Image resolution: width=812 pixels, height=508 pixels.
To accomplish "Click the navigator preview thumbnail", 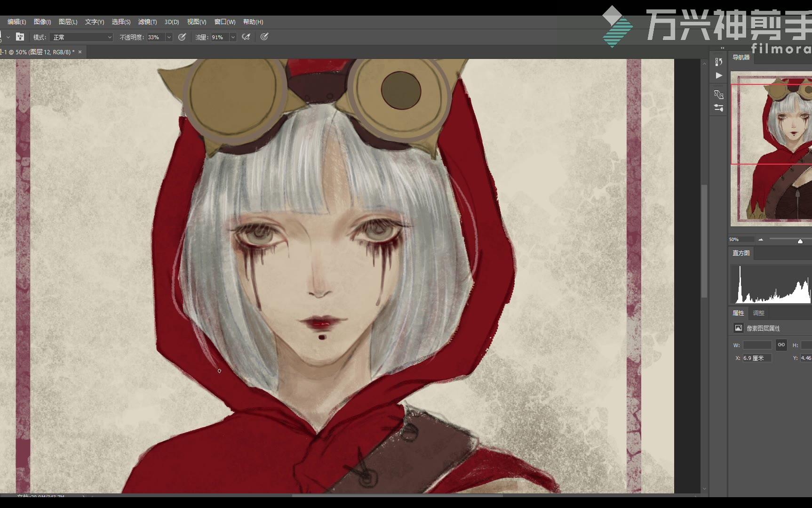I will (771, 149).
